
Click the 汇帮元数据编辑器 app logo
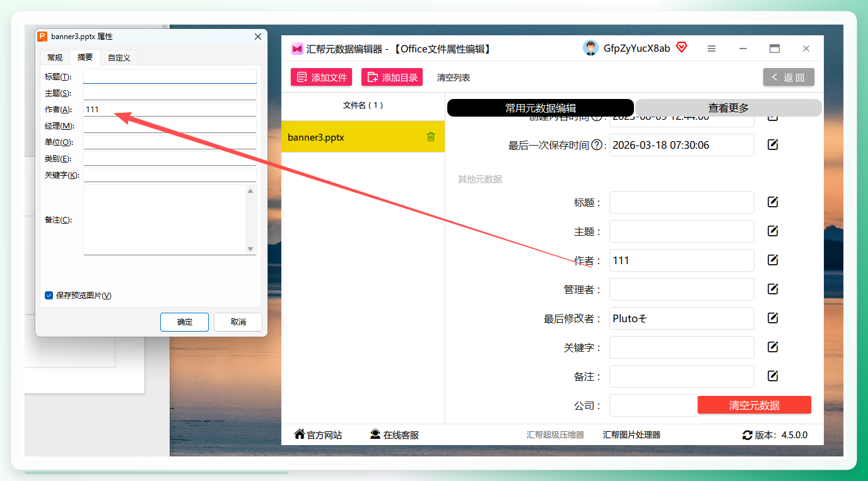[297, 49]
